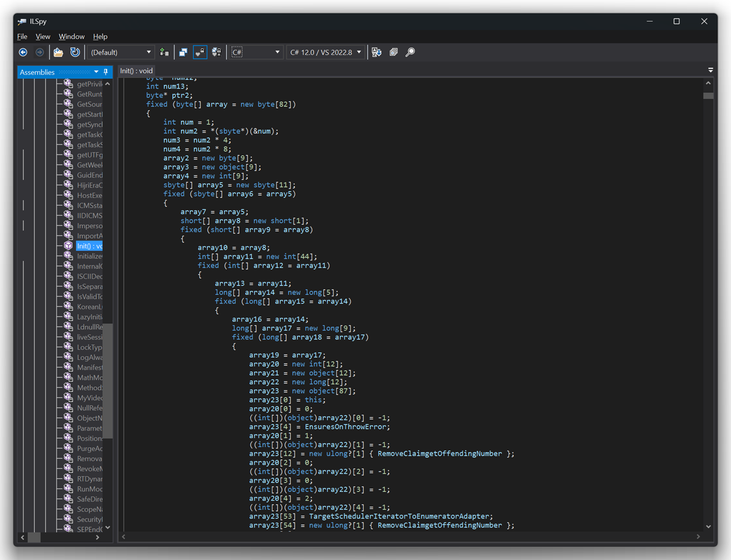Click the Init() method icon in the tree
The image size is (731, 560).
click(x=67, y=246)
